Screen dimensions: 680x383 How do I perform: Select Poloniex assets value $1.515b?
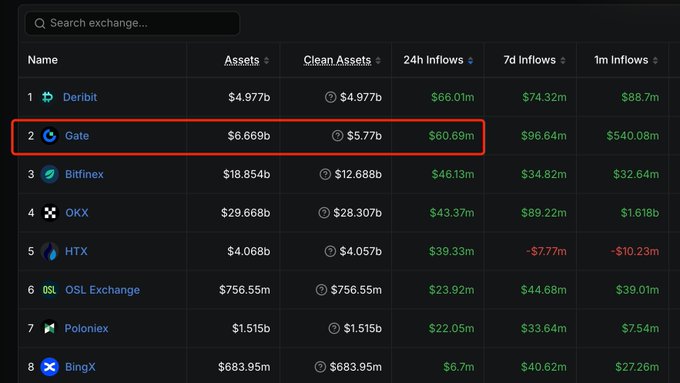[x=251, y=328]
